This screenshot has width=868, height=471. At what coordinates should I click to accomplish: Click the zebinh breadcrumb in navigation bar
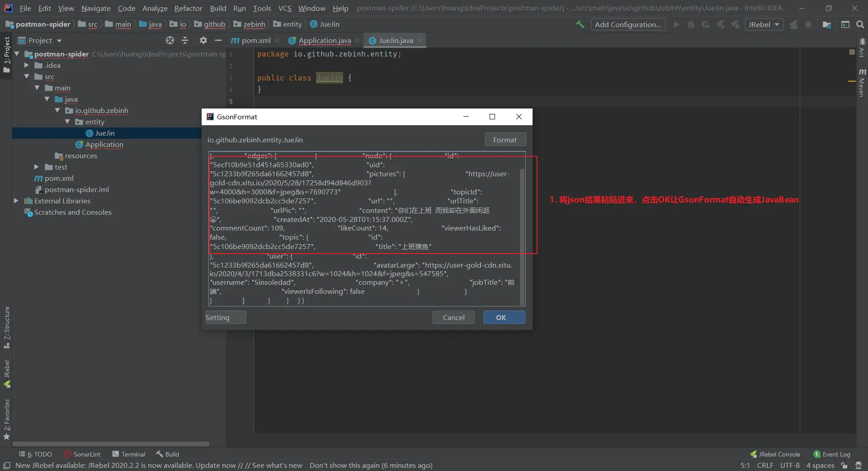pyautogui.click(x=250, y=24)
